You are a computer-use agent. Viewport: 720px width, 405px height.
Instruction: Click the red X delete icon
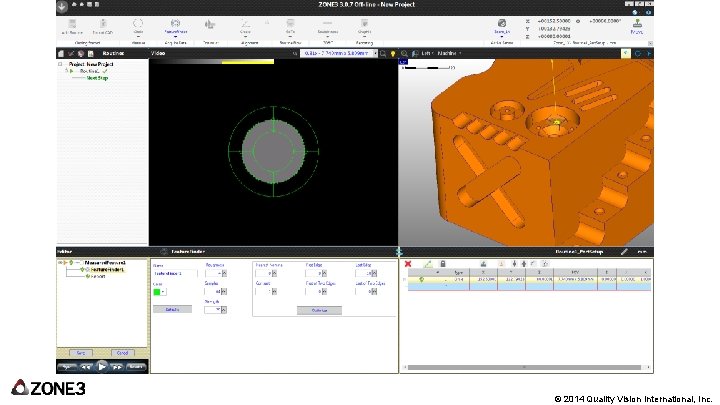[x=408, y=264]
